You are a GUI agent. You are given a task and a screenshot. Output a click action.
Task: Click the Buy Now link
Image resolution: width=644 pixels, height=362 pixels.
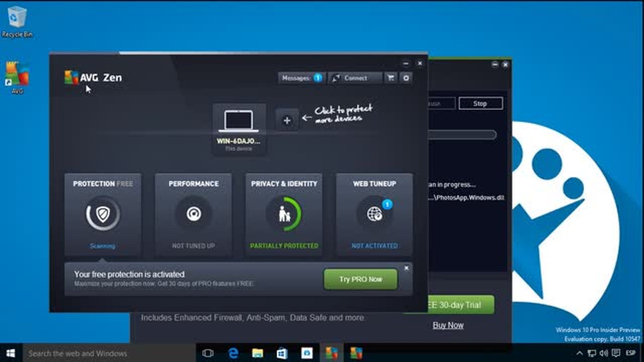pos(448,325)
